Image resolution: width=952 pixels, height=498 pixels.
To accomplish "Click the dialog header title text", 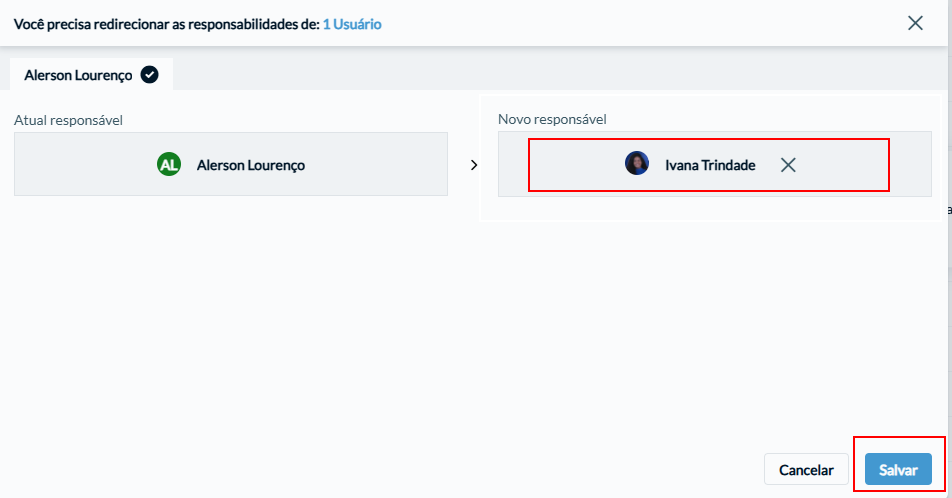I will (197, 24).
